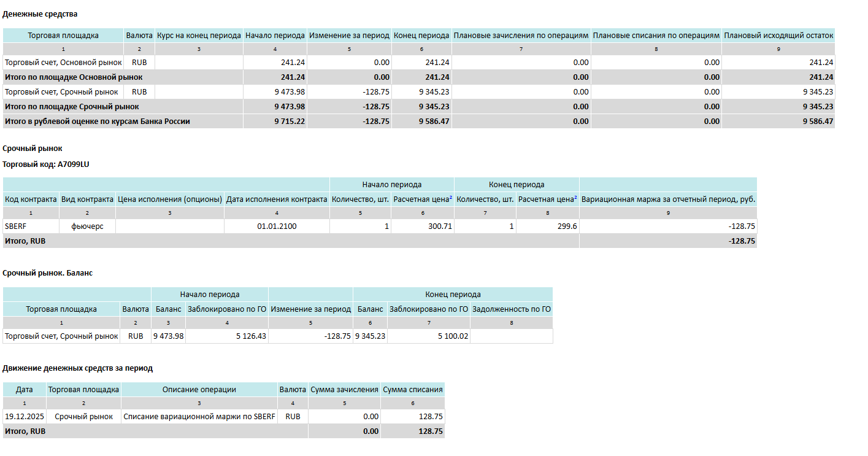Select 128.75 in the 19.12.2025 row
The image size is (868, 456).
430,417
